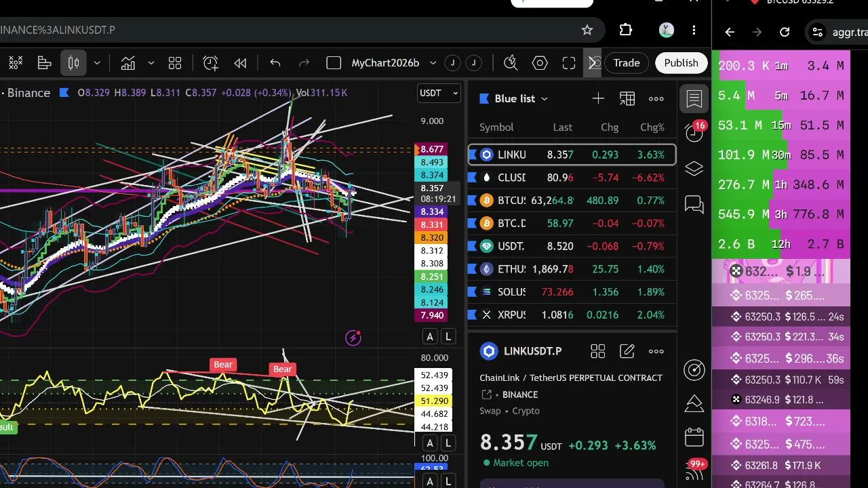Bookmark this page with the star
The height and width of the screenshot is (488, 868).
587,30
